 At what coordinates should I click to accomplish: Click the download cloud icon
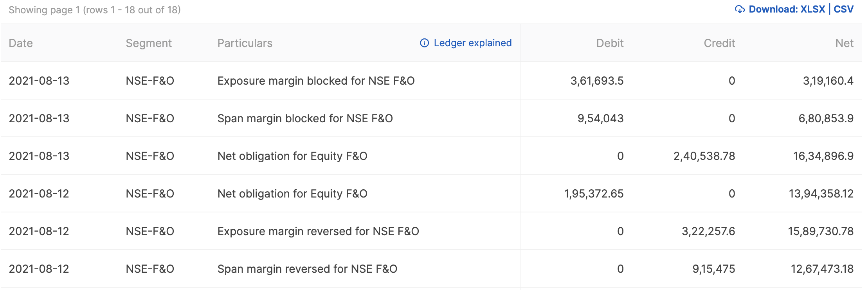pos(740,9)
